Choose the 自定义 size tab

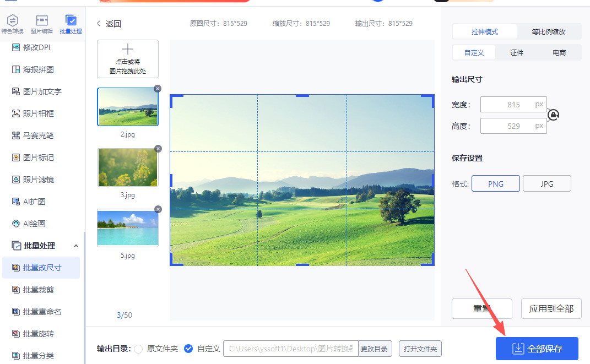[x=474, y=53]
